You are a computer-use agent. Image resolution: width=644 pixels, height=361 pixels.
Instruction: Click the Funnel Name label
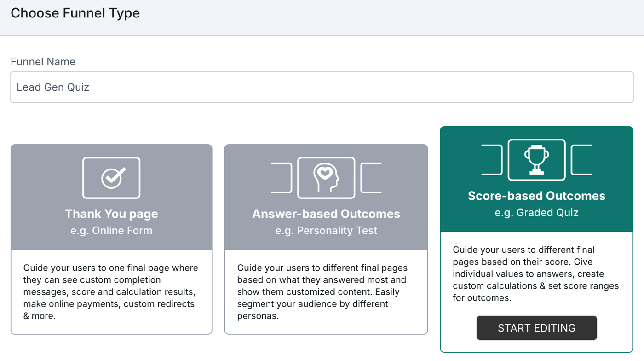point(43,62)
